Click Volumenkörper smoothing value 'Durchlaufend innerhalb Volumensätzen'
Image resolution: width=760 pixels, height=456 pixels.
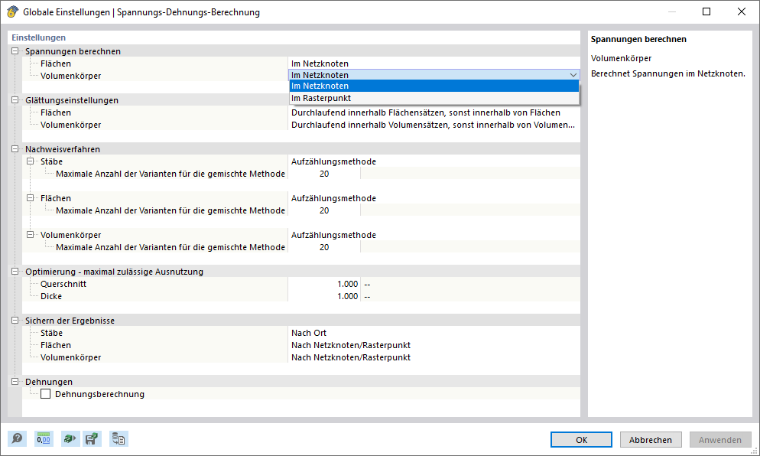coord(433,125)
